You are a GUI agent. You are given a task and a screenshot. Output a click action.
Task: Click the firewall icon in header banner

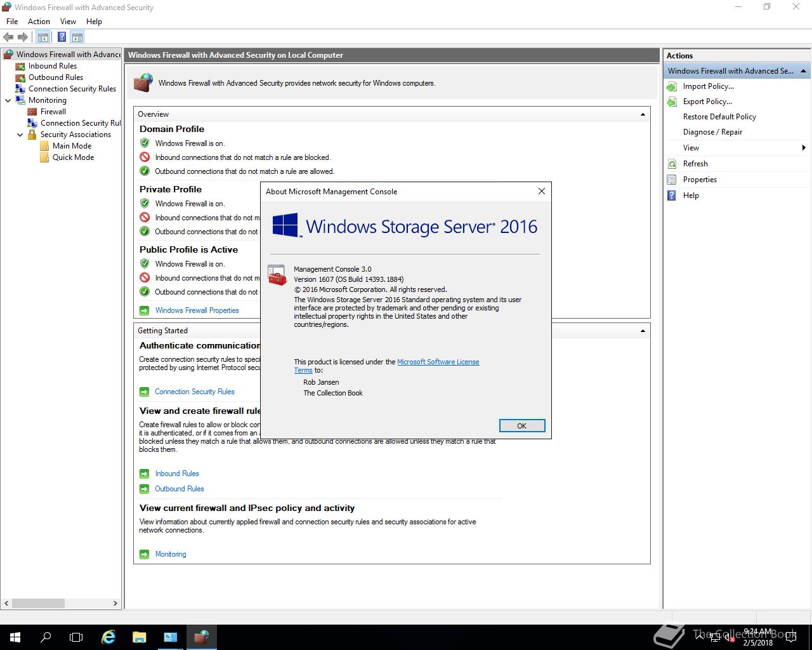(x=143, y=83)
